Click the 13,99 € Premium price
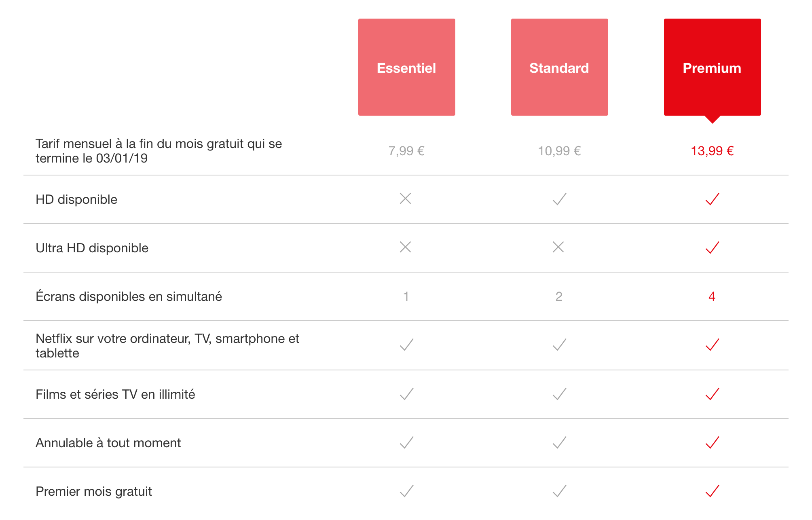 click(712, 151)
